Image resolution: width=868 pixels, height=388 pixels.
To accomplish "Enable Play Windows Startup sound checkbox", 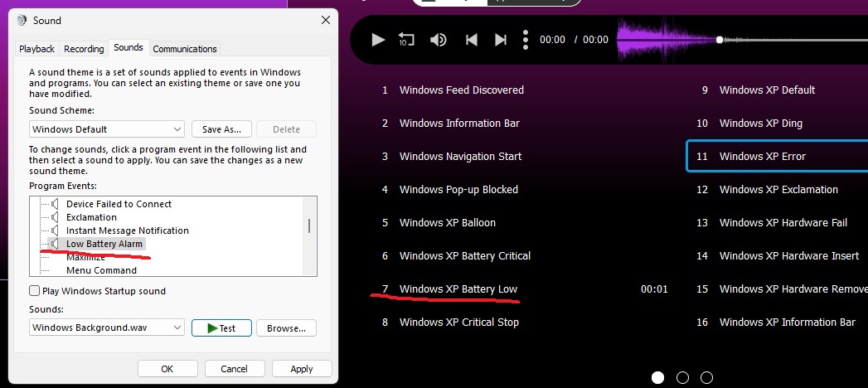I will pyautogui.click(x=34, y=290).
